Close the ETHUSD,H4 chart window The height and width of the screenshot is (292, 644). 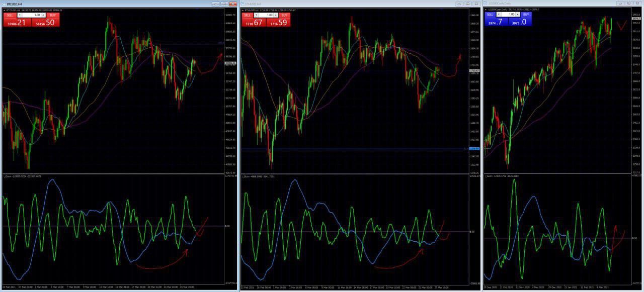476,4
